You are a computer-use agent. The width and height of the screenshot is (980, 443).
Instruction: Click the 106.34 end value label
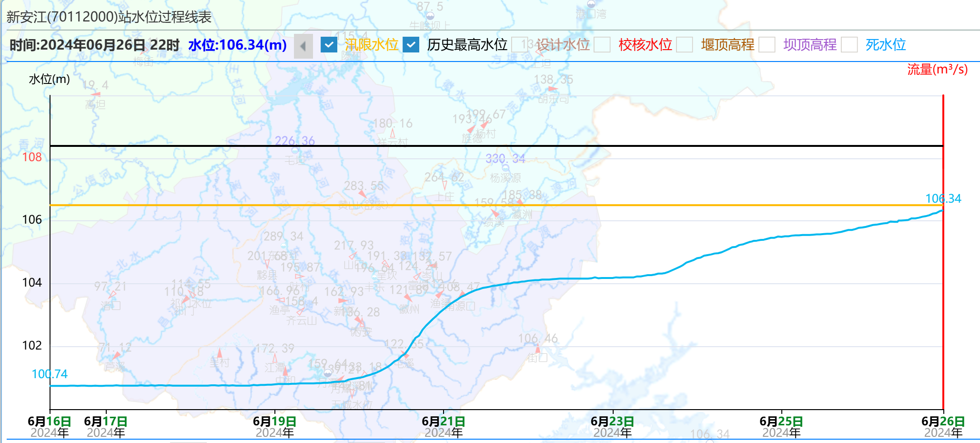click(x=943, y=199)
